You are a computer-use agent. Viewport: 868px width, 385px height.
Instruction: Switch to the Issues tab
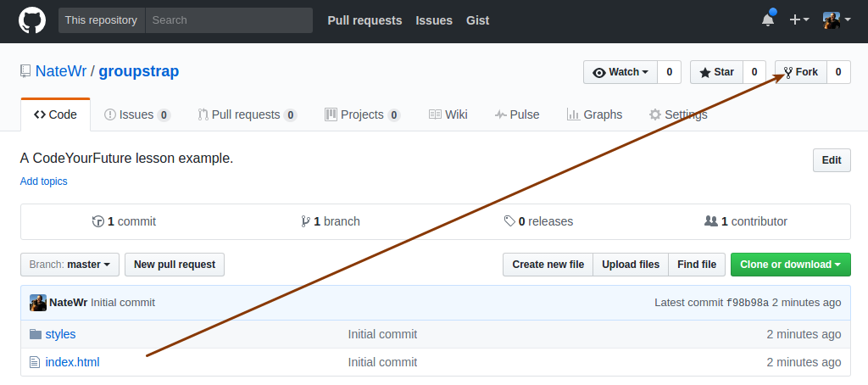[137, 114]
